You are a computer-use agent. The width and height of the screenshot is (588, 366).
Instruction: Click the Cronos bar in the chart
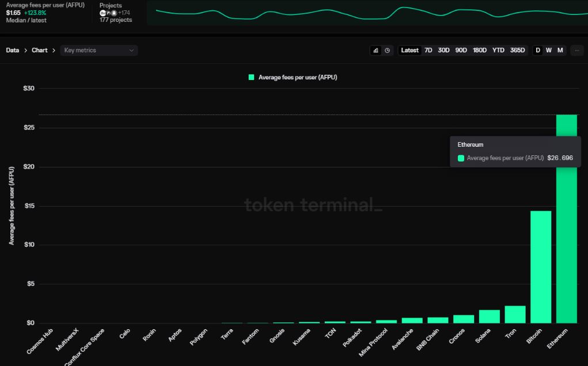point(464,319)
